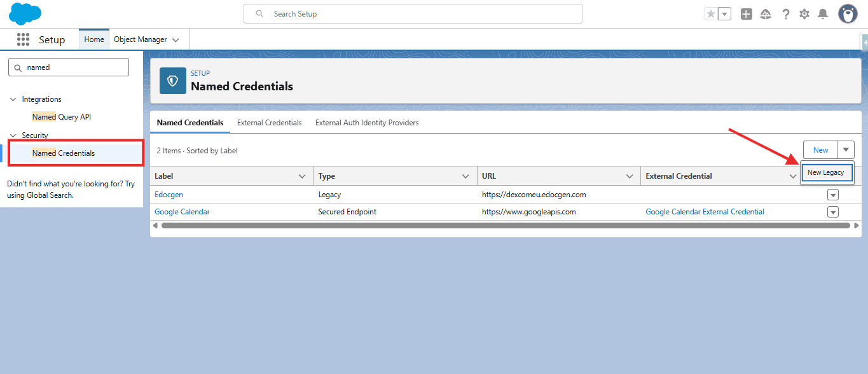Click the '2 Items · Sorted by Label' text

[x=197, y=151]
